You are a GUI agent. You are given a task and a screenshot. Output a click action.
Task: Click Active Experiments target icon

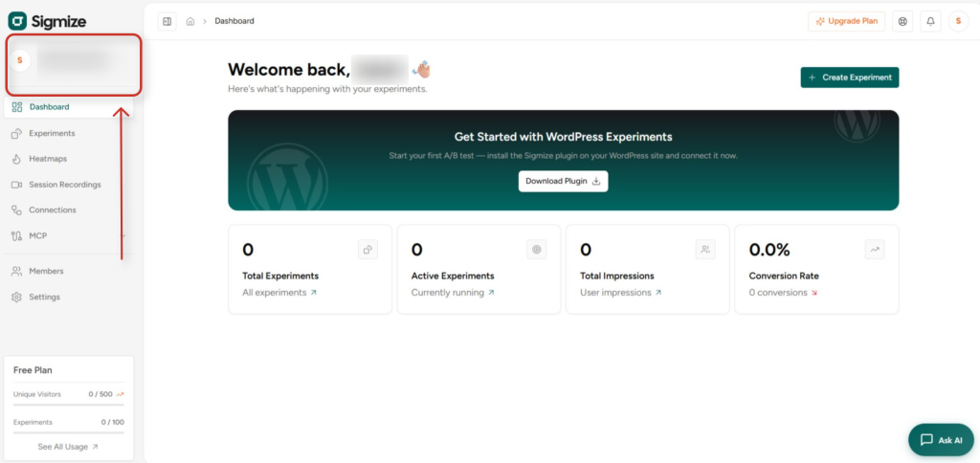pos(537,250)
